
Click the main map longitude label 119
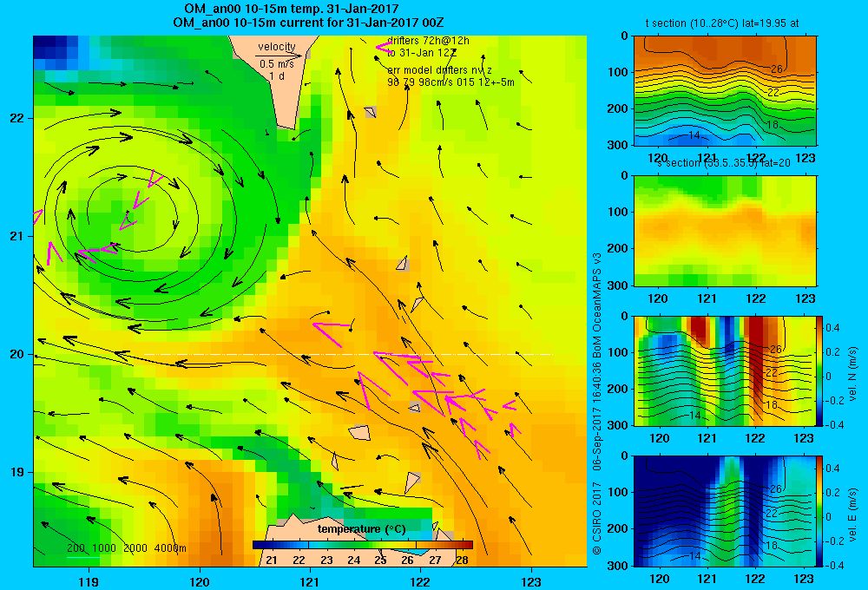pyautogui.click(x=89, y=581)
